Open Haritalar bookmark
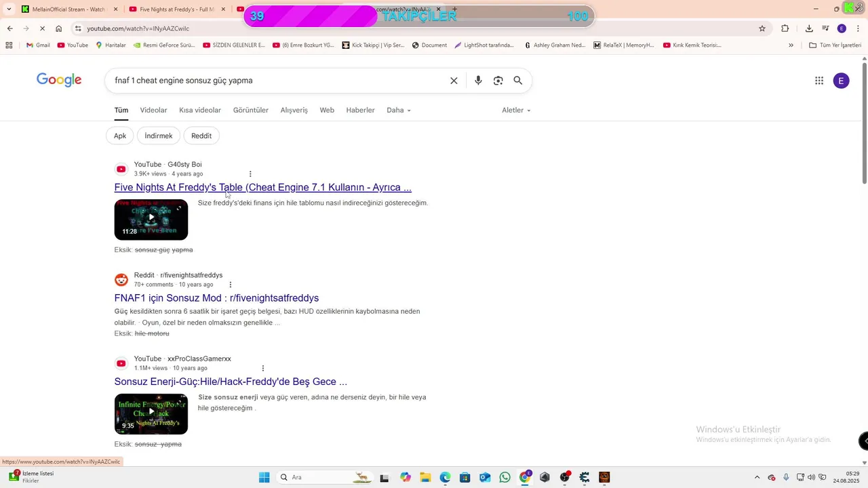 tap(111, 45)
